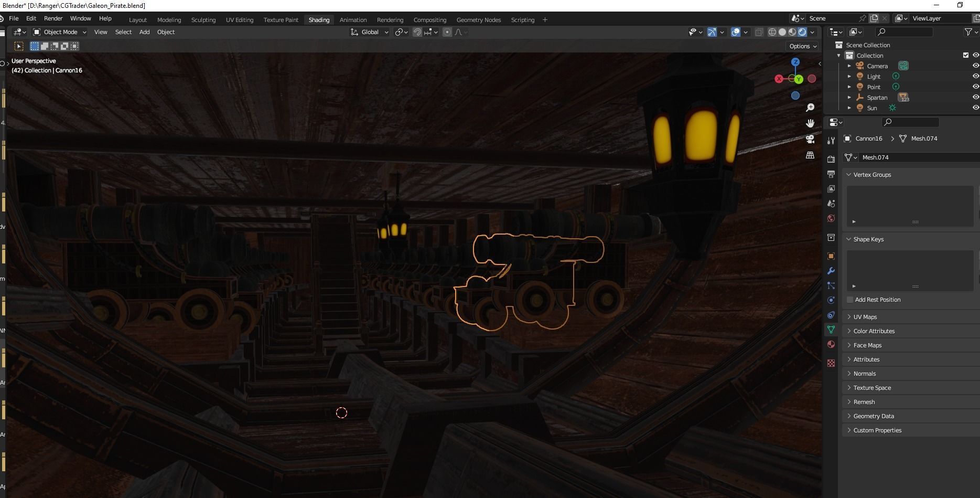Image resolution: width=980 pixels, height=498 pixels.
Task: Toggle the camera view icon
Action: coord(810,139)
